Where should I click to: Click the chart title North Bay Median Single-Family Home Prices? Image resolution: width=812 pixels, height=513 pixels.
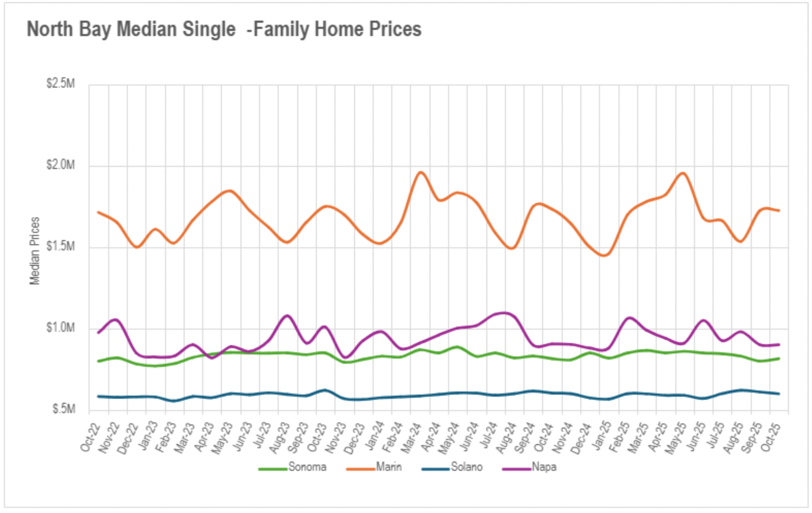point(224,29)
